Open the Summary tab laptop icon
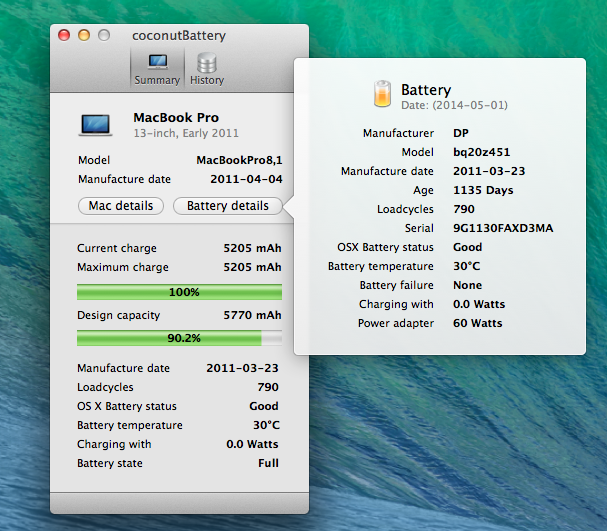 point(158,62)
